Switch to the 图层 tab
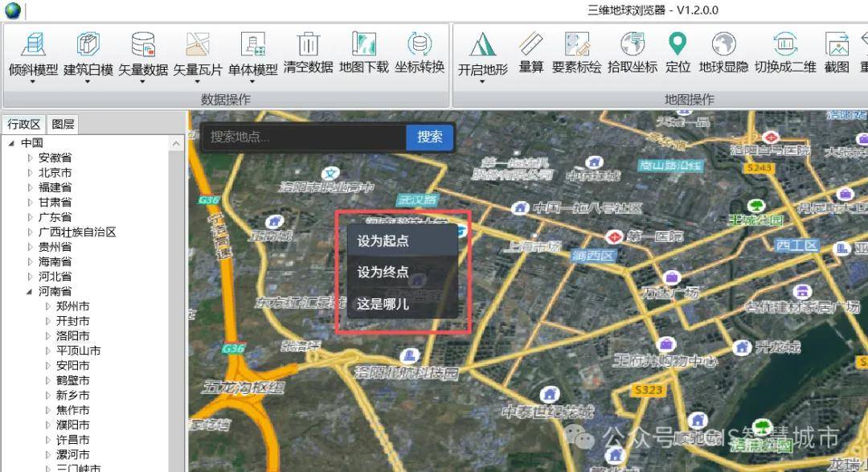 (x=63, y=124)
